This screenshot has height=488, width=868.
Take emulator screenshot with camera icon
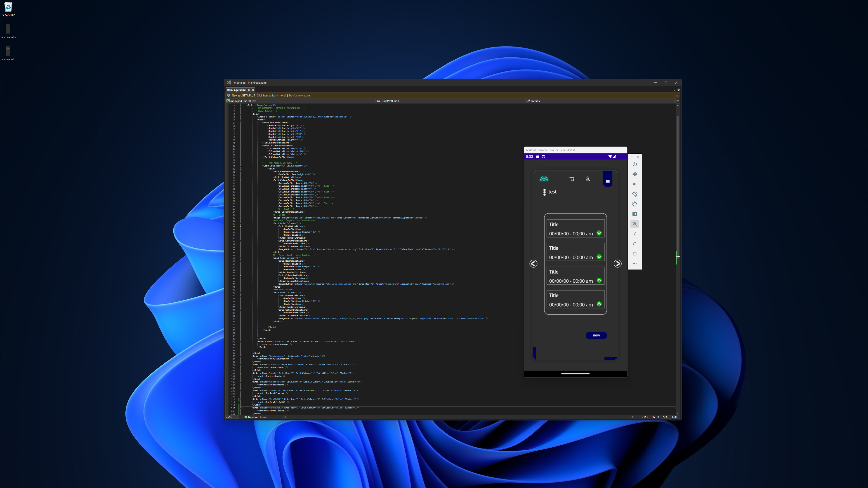[634, 214]
